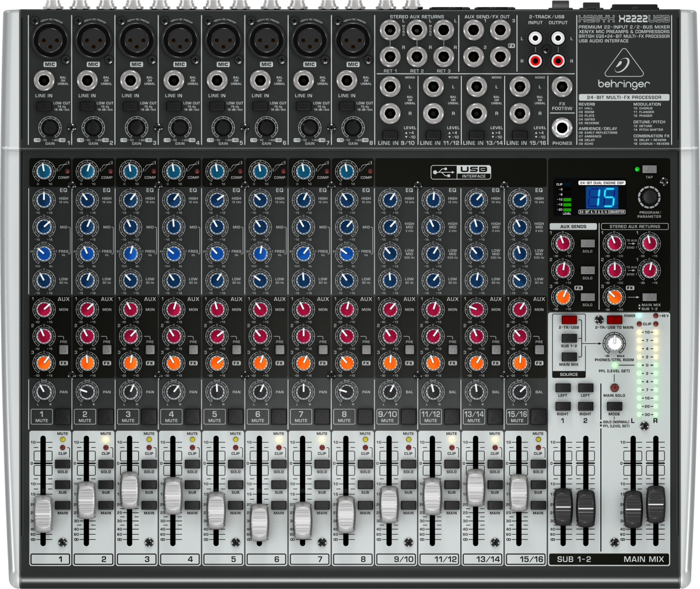Click the Behringer logo
Screen dimensions: 700x589
(x=623, y=71)
